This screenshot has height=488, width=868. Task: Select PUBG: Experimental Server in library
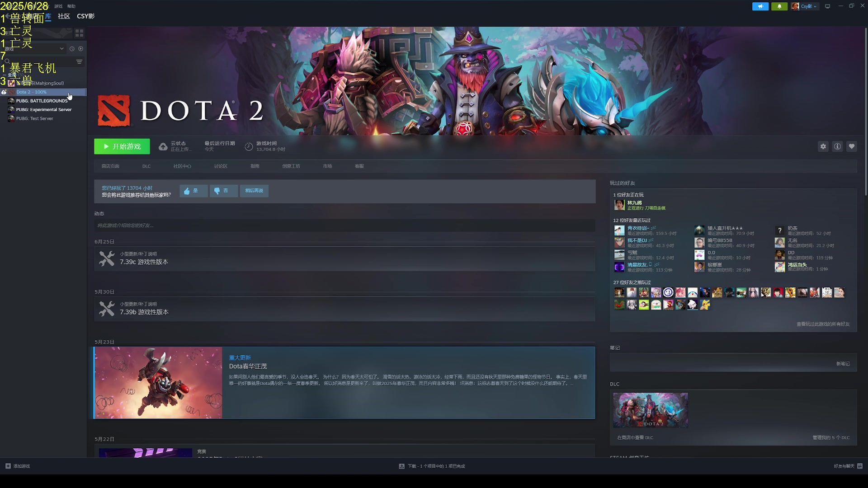tap(43, 110)
